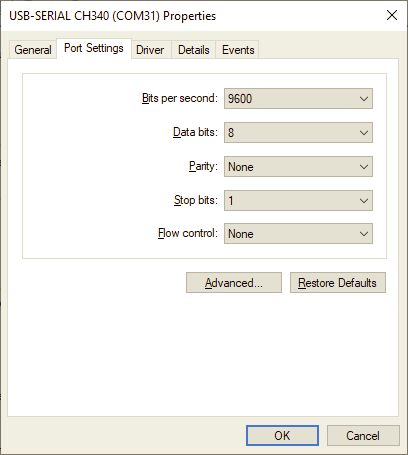Expand the Parity combo box

point(298,167)
